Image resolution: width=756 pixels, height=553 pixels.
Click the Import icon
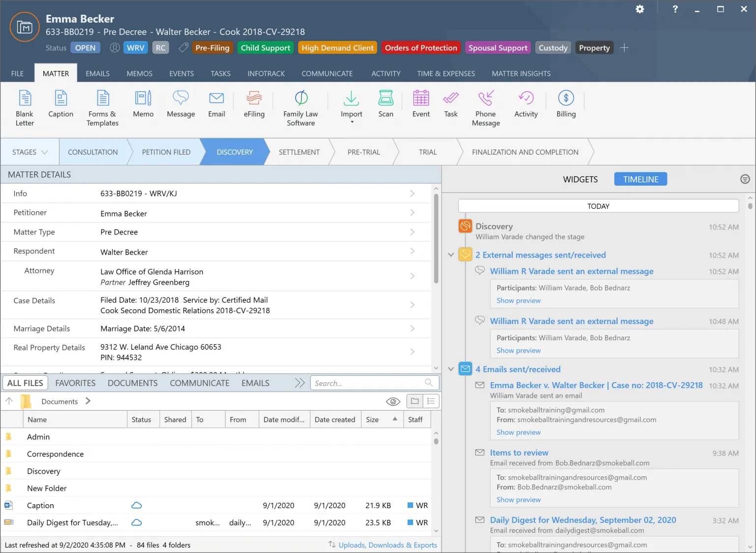click(x=351, y=98)
